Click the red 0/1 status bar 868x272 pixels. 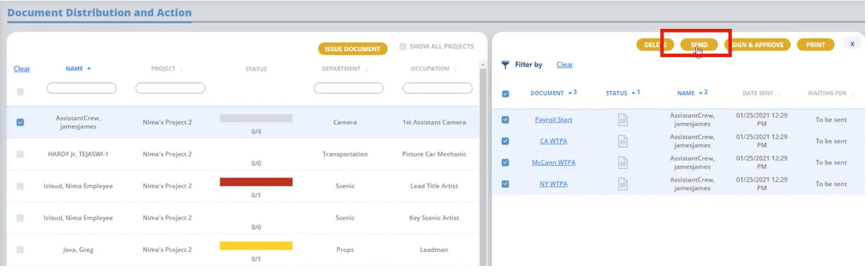256,182
